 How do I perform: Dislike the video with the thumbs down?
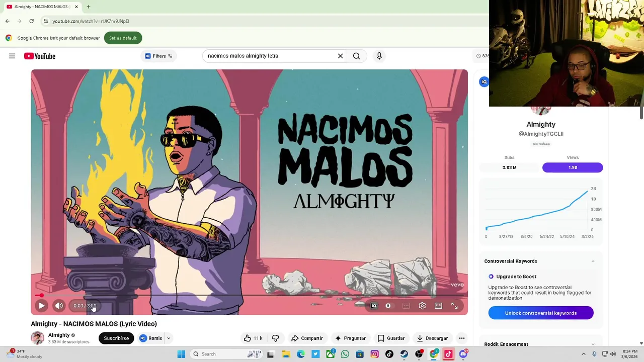[x=275, y=338]
